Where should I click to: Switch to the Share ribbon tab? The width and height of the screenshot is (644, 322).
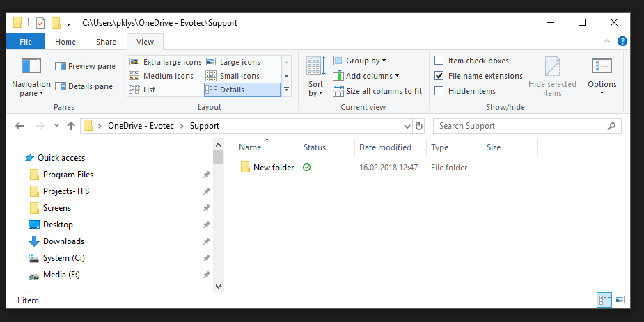click(x=106, y=42)
